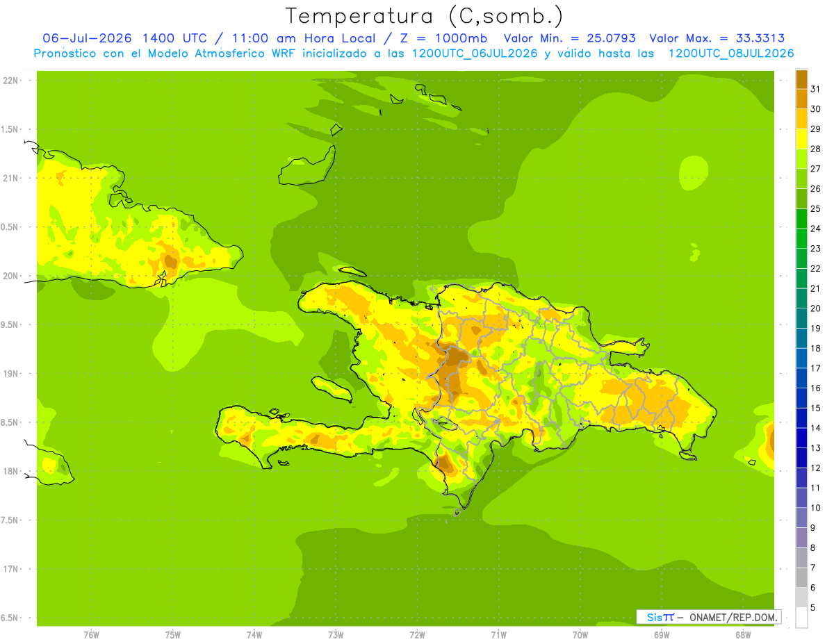
Task: Click the colorbar segment between 26 and 27
Action: (801, 179)
